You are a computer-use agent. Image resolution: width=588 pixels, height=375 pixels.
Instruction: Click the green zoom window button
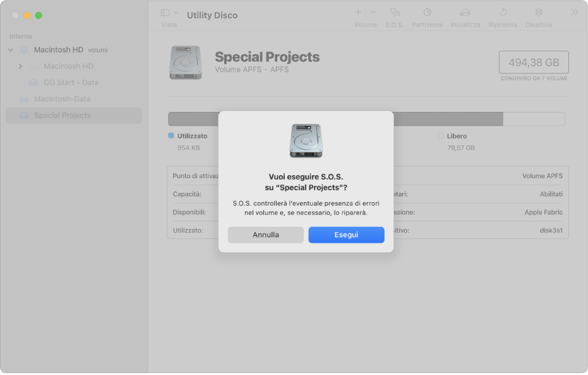pos(39,15)
